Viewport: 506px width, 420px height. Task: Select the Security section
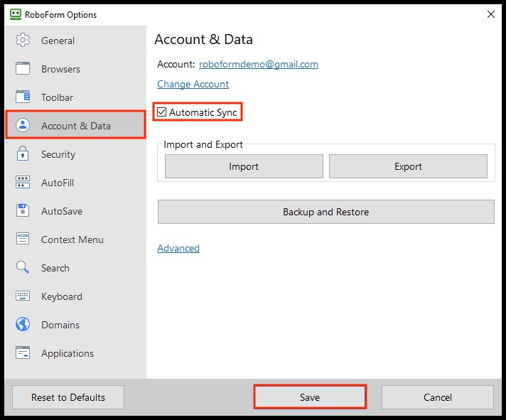click(x=75, y=154)
